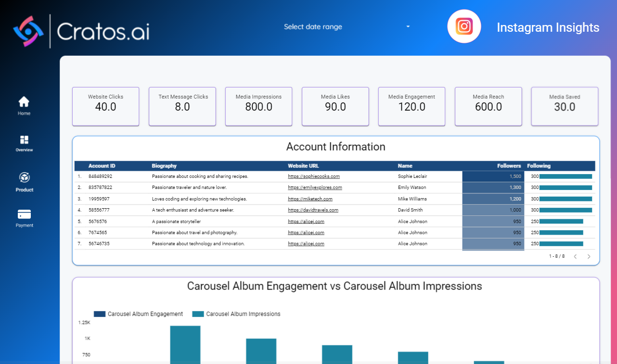Image resolution: width=617 pixels, height=364 pixels.
Task: Click the 1,300 followers cell
Action: tap(493, 188)
